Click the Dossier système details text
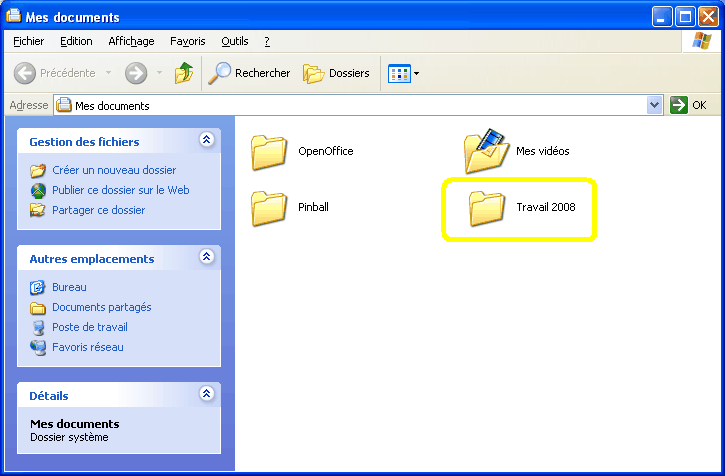725x476 pixels. pyautogui.click(x=69, y=437)
